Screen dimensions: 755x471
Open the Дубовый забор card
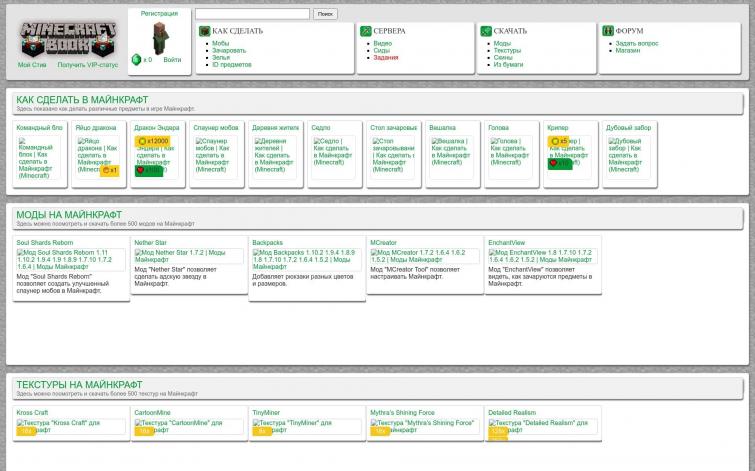tap(630, 154)
